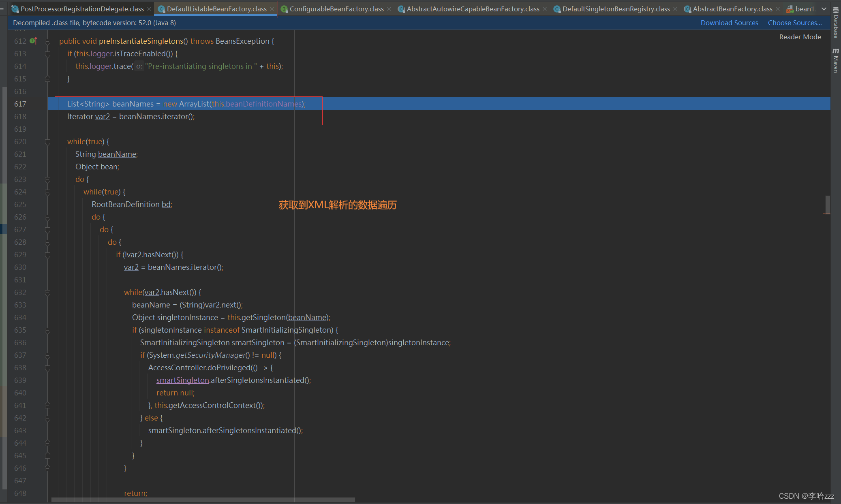The height and width of the screenshot is (504, 841).
Task: Open the Maven tool window
Action: [x=836, y=61]
